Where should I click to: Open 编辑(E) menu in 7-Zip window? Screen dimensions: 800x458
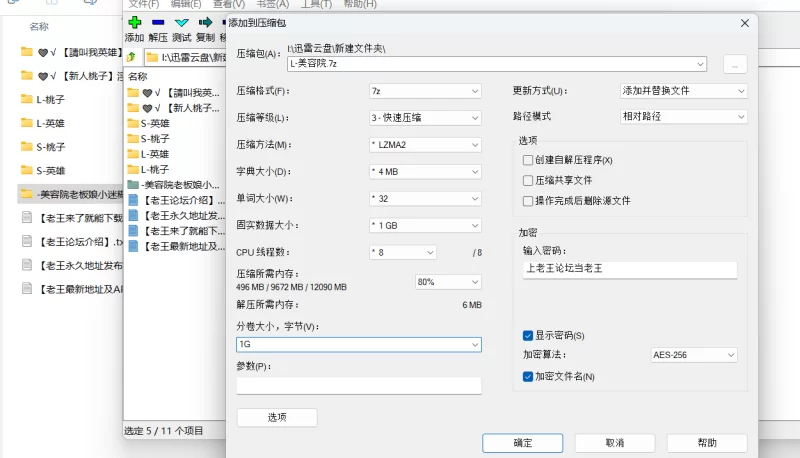pyautogui.click(x=186, y=4)
